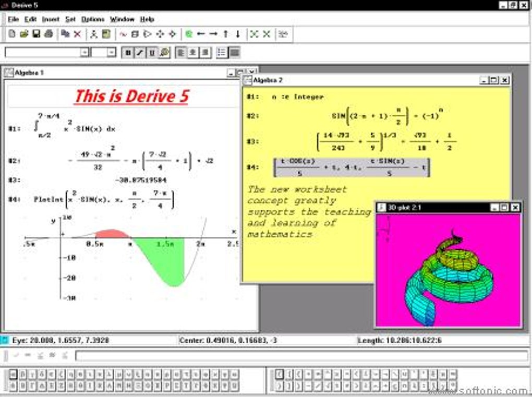Click the green magnifier icon in toolbar
The height and width of the screenshot is (397, 532).
click(x=189, y=34)
